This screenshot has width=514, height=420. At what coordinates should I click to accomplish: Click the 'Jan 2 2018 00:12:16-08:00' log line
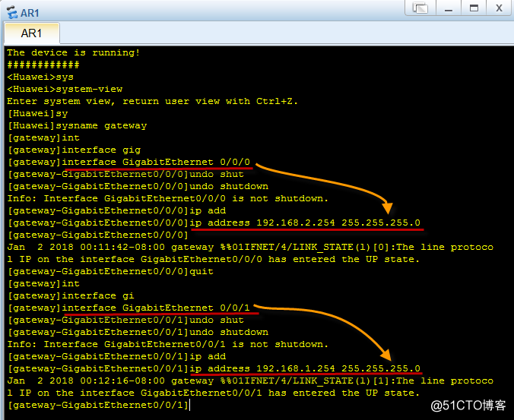click(250, 381)
